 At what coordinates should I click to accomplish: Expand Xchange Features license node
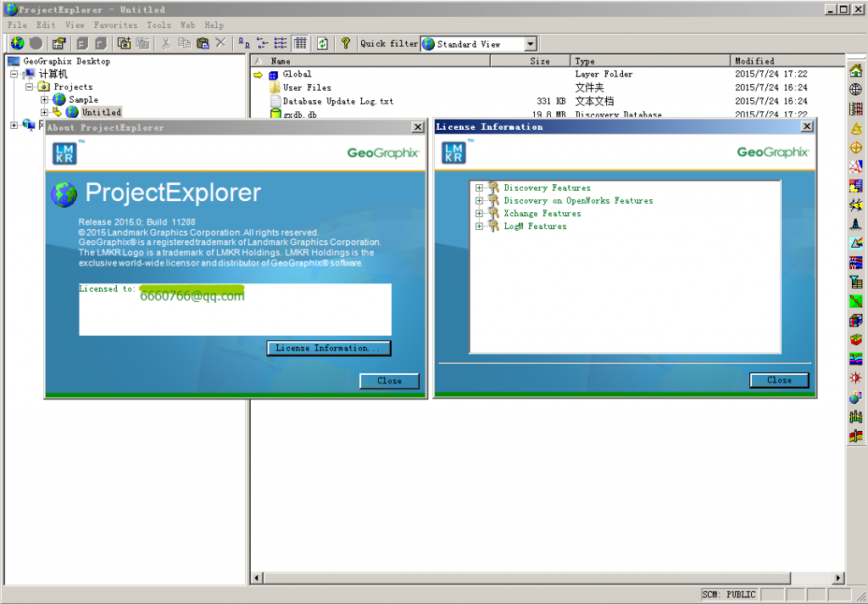480,213
